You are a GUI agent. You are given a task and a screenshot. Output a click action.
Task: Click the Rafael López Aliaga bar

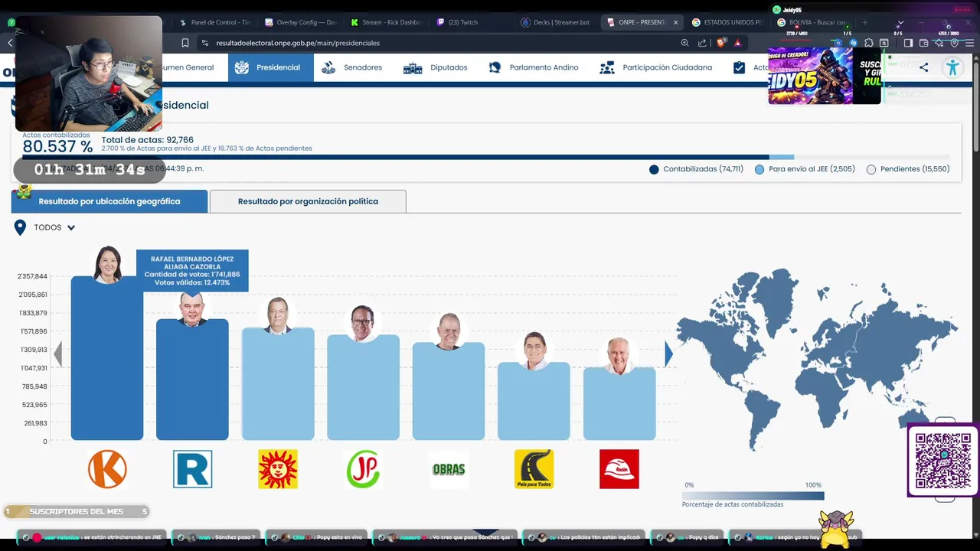[192, 380]
